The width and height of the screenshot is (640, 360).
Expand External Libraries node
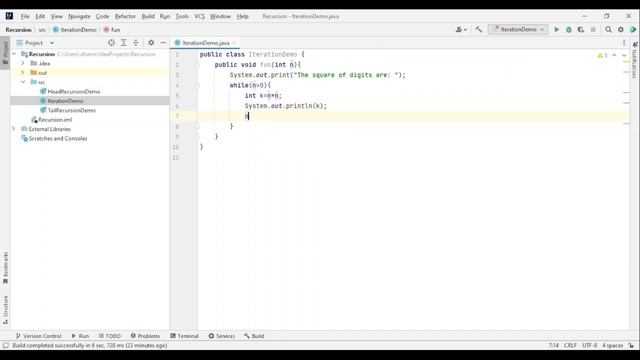[x=14, y=129]
